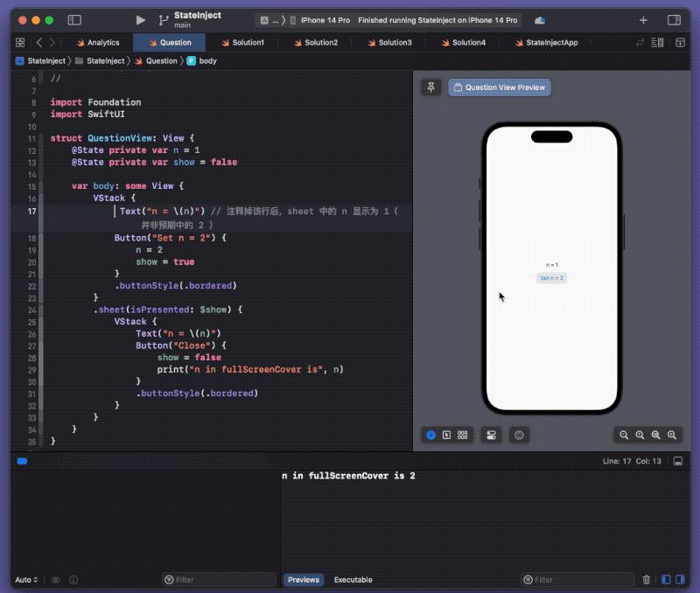
Task: Click the console Filter field
Action: [x=577, y=580]
